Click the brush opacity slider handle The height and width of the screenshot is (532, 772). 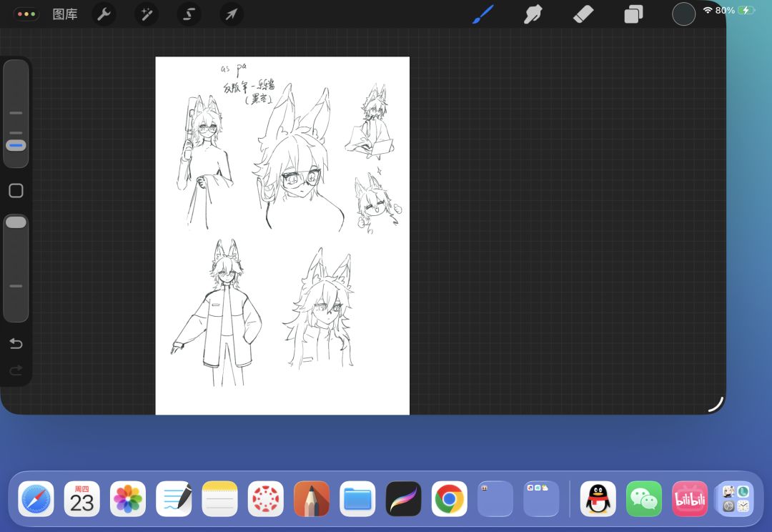(x=16, y=222)
